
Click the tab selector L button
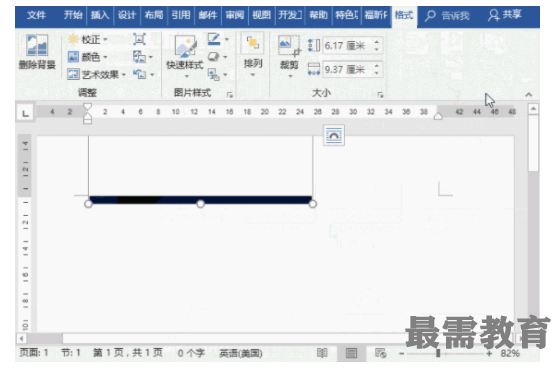[x=25, y=114]
